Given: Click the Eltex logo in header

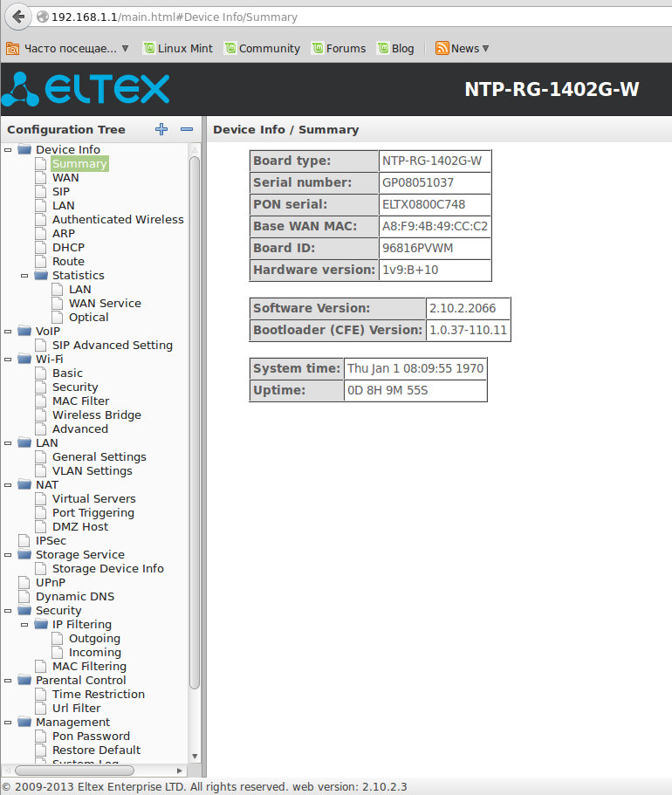Looking at the screenshot, I should point(86,89).
